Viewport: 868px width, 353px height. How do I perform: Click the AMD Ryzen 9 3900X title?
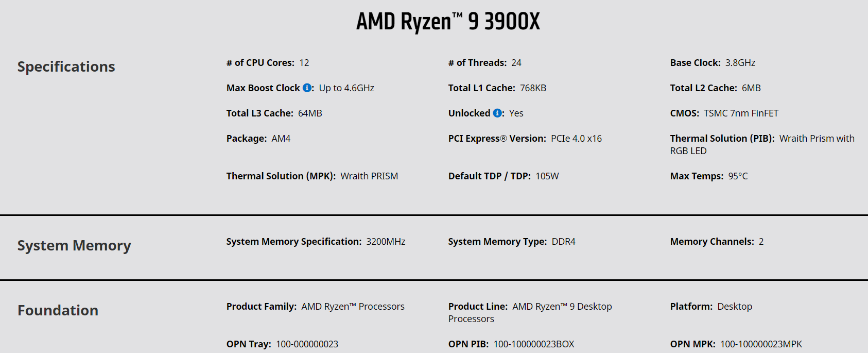pos(448,22)
